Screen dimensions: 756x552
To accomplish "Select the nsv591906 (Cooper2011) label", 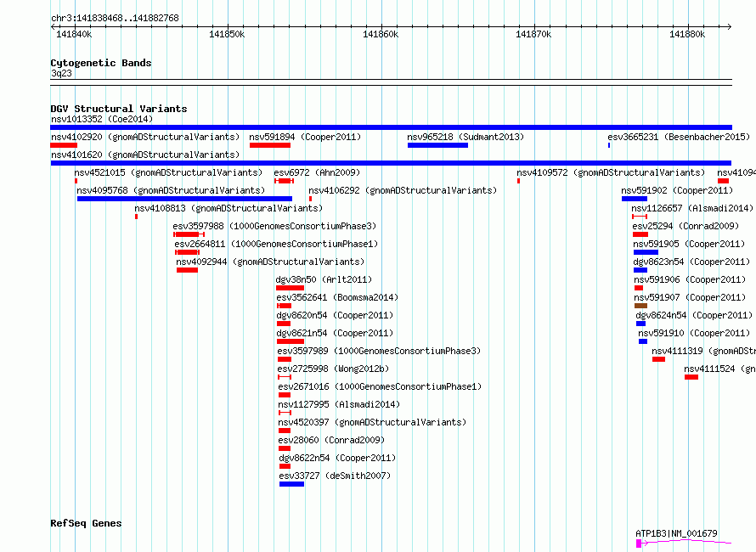I will coord(690,279).
